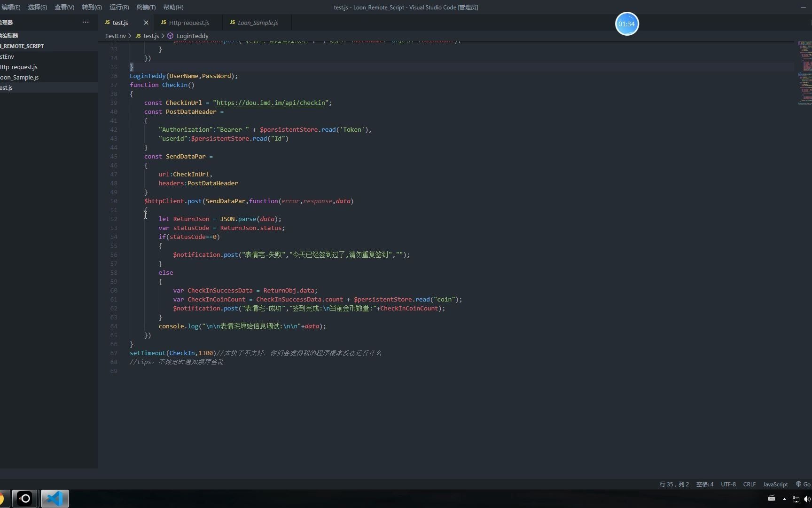The height and width of the screenshot is (508, 812).
Task: Click the $httpClient.post call text
Action: click(x=173, y=201)
